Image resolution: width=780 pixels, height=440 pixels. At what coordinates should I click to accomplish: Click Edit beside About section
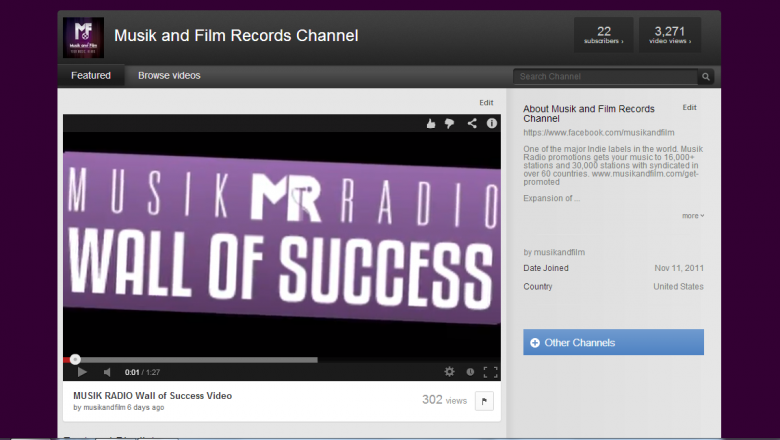coord(689,107)
